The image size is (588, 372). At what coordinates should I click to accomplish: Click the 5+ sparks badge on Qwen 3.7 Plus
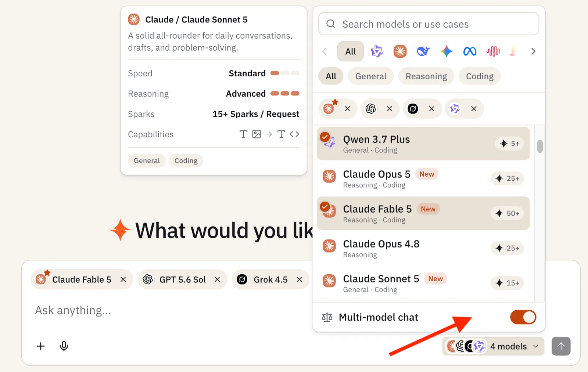click(510, 144)
